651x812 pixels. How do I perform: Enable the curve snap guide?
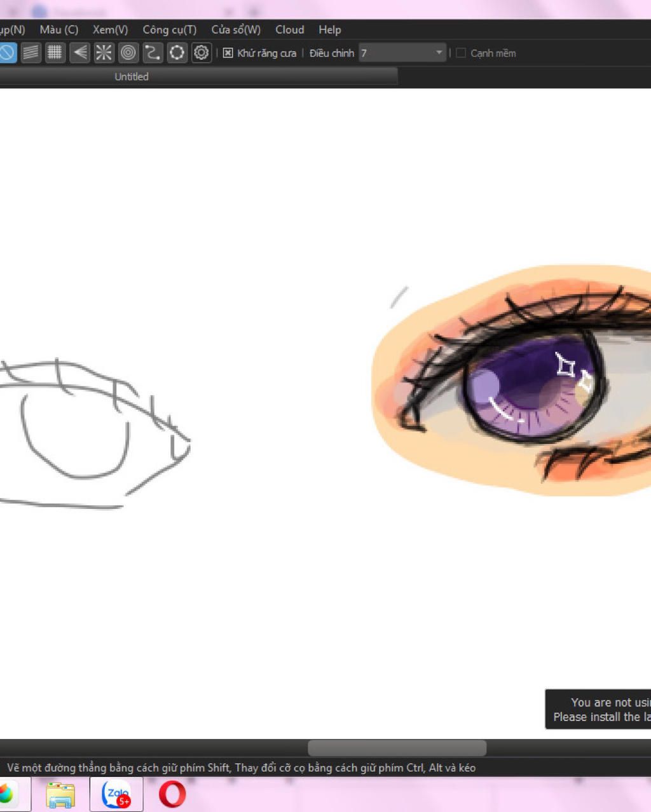pos(153,53)
